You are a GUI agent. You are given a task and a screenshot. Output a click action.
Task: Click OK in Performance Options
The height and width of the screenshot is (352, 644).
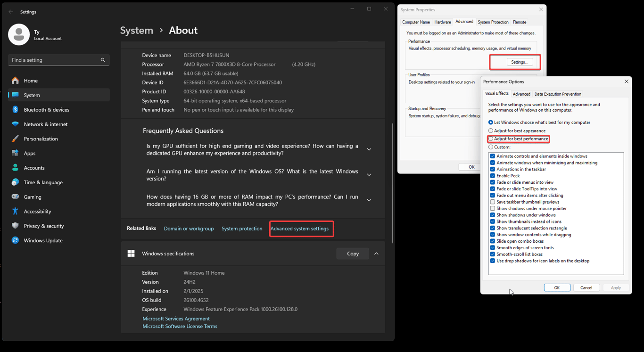pyautogui.click(x=557, y=288)
